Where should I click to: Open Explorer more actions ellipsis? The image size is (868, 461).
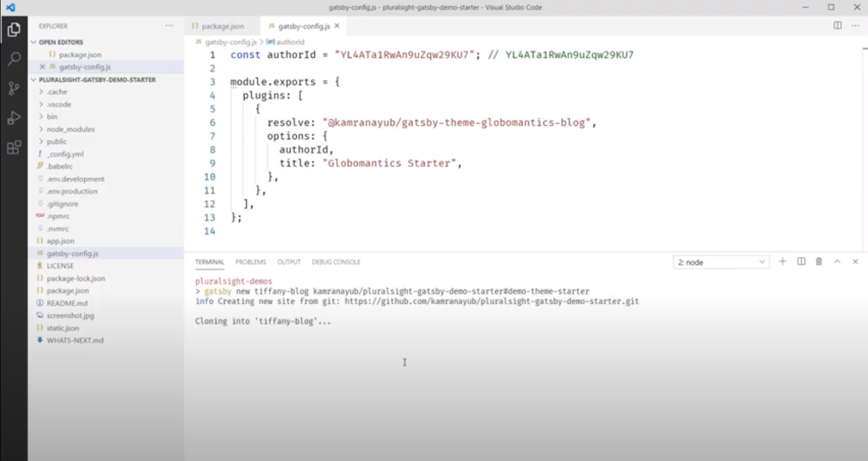tap(169, 25)
